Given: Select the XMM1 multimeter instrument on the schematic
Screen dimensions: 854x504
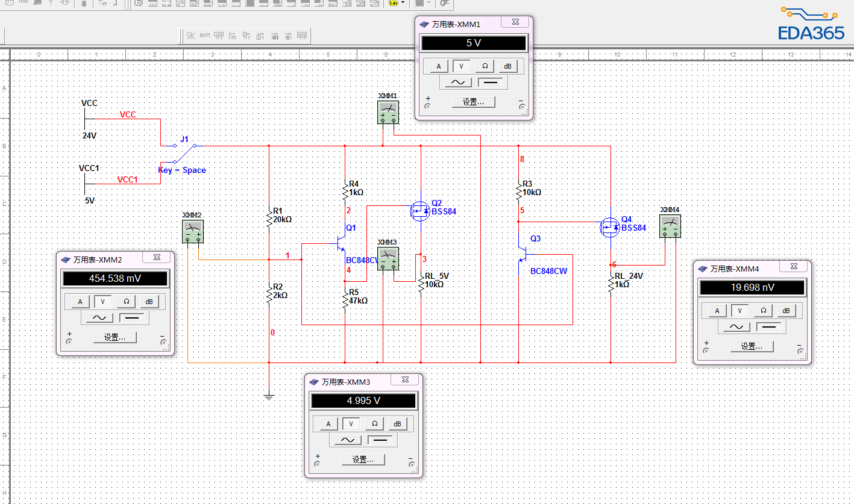Looking at the screenshot, I should point(388,112).
